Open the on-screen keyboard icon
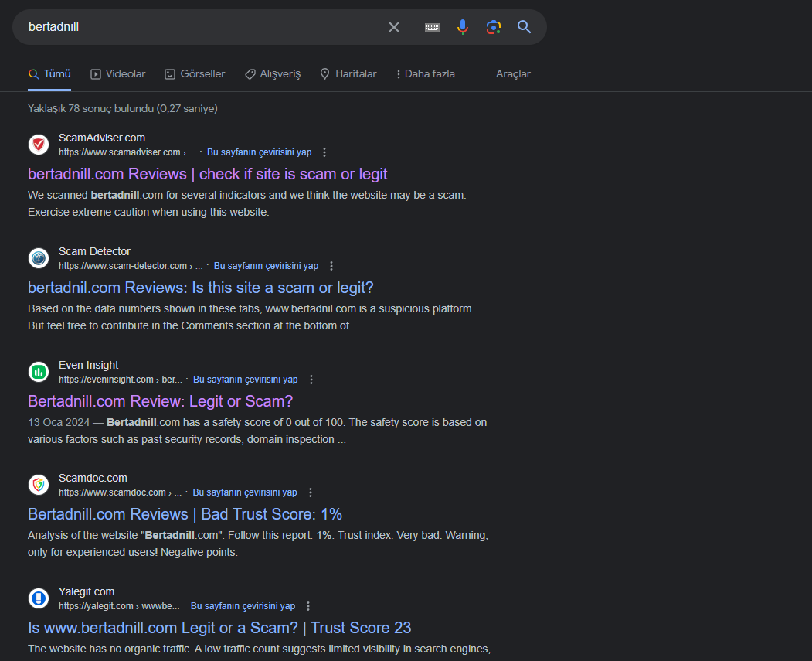Viewport: 812px width, 661px height. pyautogui.click(x=432, y=27)
